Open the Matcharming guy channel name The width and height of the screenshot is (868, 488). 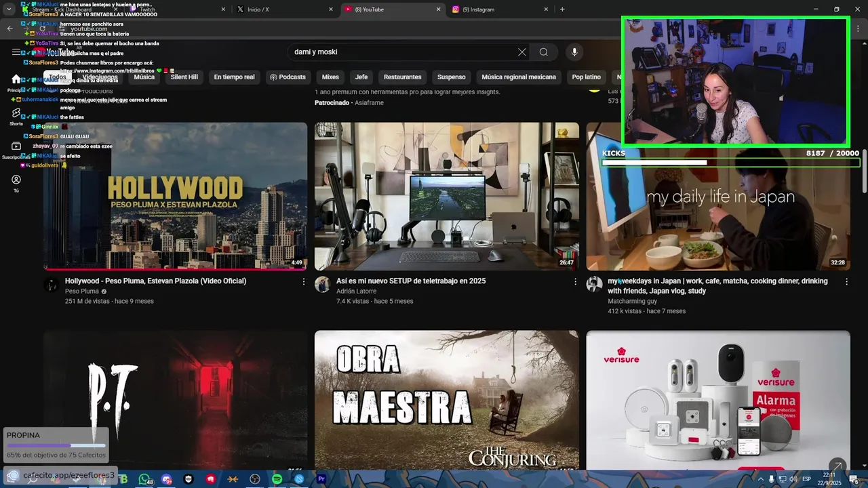[x=632, y=301]
